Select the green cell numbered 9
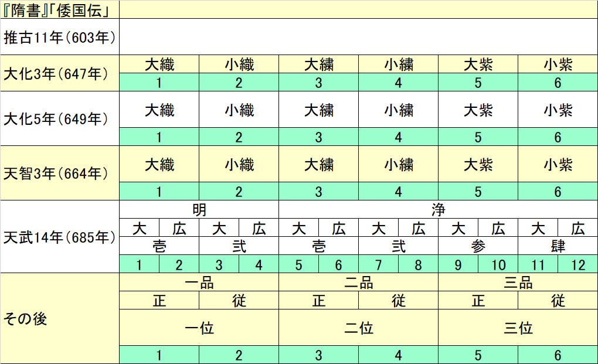Image resolution: width=598 pixels, height=364 pixels. [458, 265]
